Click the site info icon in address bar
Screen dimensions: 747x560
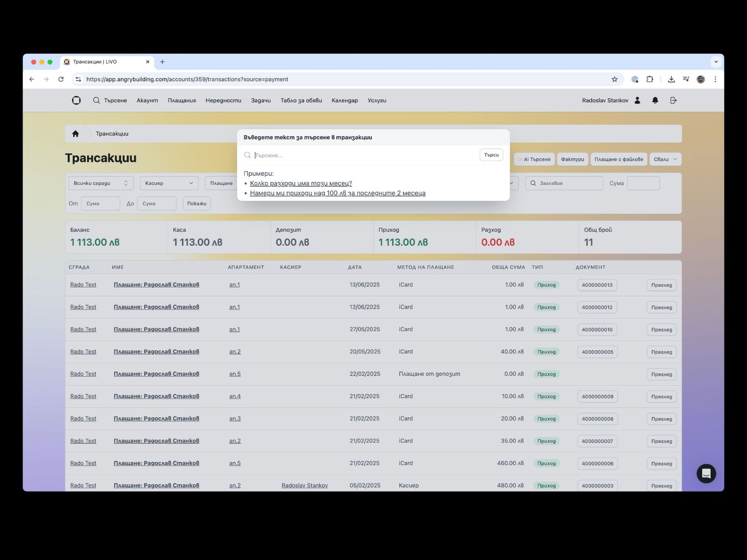click(78, 79)
